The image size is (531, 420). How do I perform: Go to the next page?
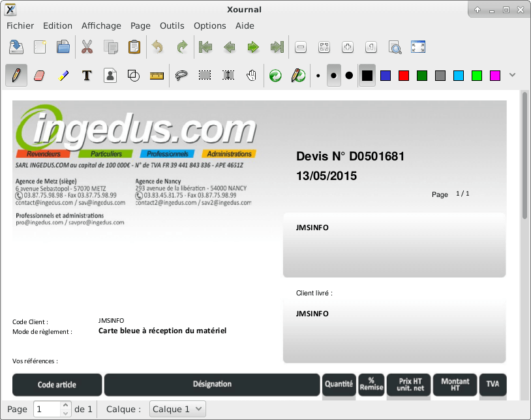(253, 47)
